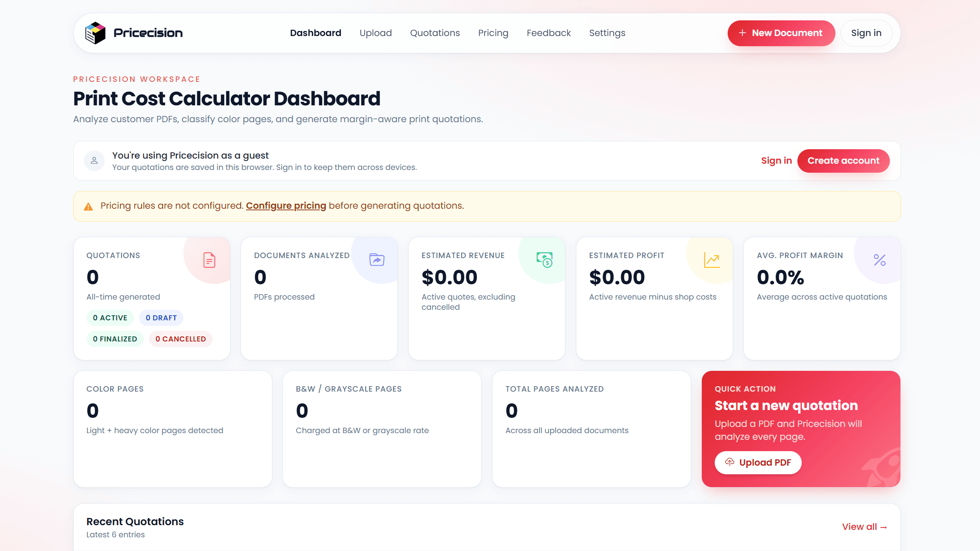
Task: Click the 0.0% profit margin value
Action: (780, 277)
